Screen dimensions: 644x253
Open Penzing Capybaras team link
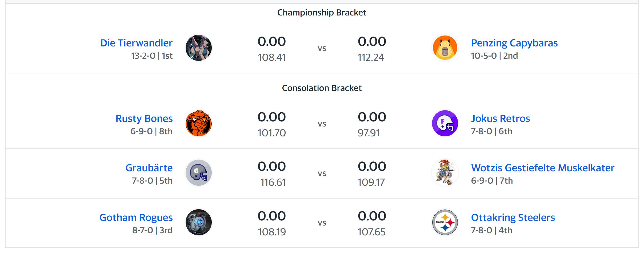[514, 43]
